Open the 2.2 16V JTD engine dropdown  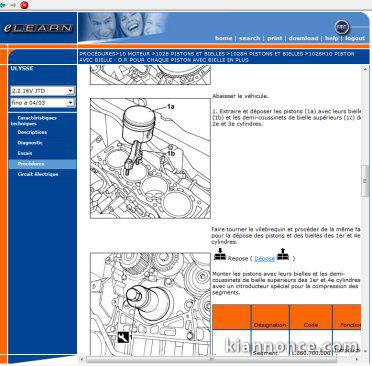(x=43, y=91)
